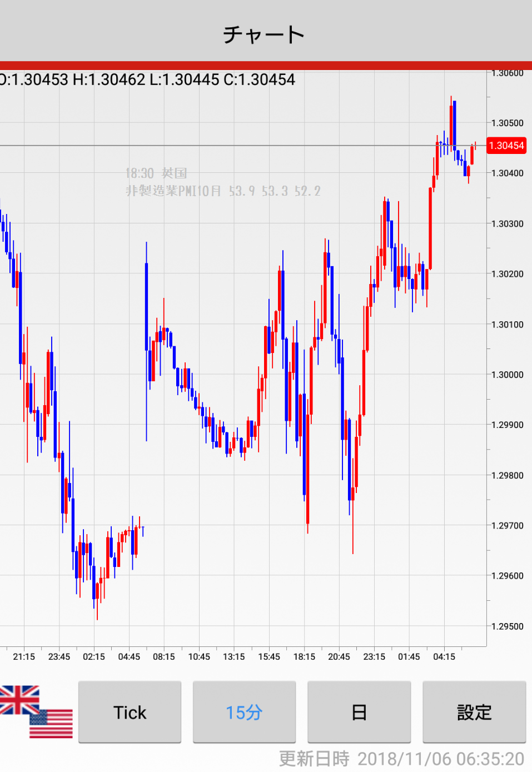Tap the 04:15 time axis label
The width and height of the screenshot is (532, 772).
[444, 656]
